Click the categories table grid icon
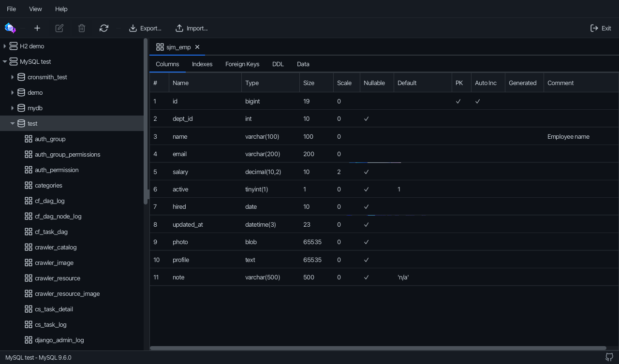 pos(29,185)
